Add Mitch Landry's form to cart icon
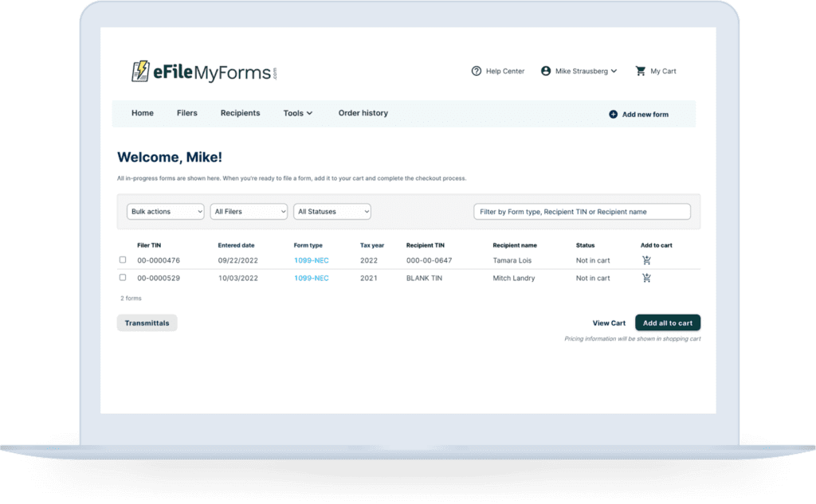 646,278
